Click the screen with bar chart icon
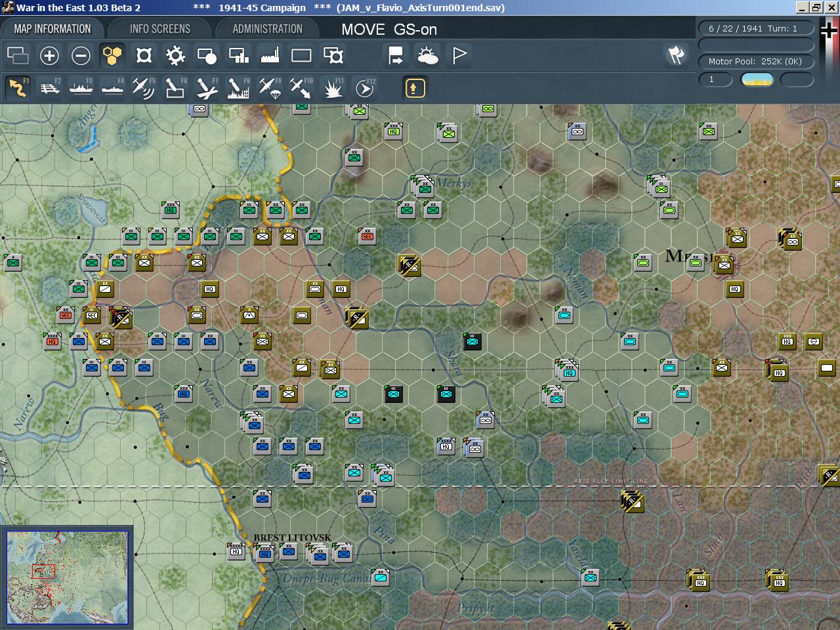840x630 pixels. [238, 56]
